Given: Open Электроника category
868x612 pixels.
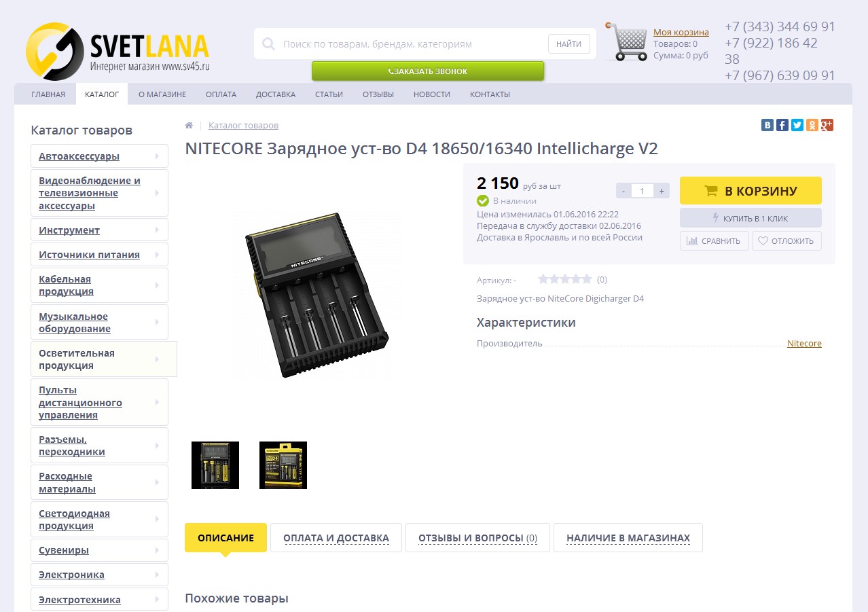Looking at the screenshot, I should coord(99,575).
